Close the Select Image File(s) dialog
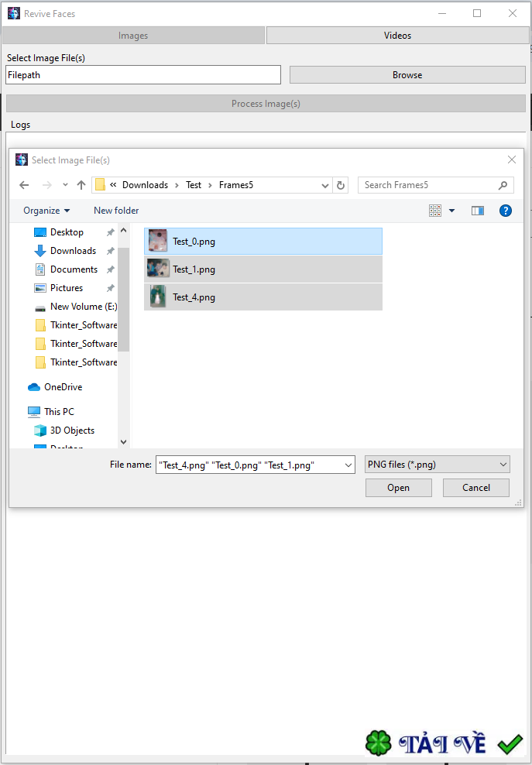Screen dimensions: 532x765 point(512,160)
